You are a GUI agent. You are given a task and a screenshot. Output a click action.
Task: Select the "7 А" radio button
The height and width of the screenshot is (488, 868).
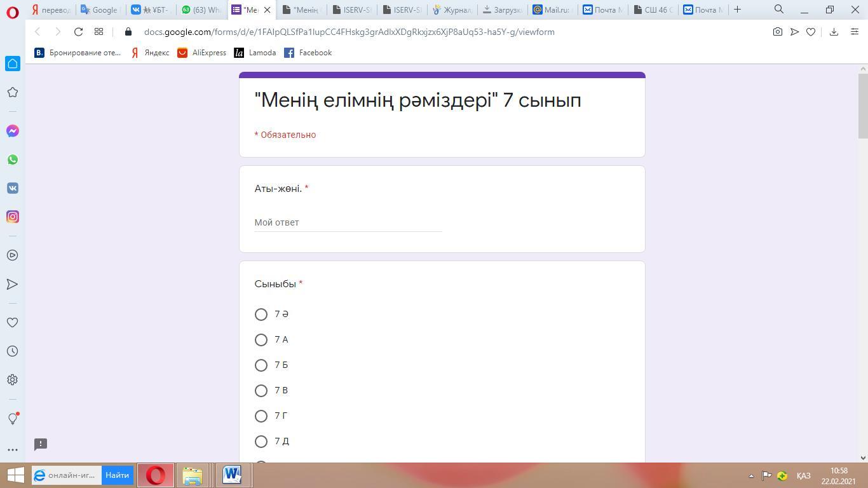tap(261, 340)
